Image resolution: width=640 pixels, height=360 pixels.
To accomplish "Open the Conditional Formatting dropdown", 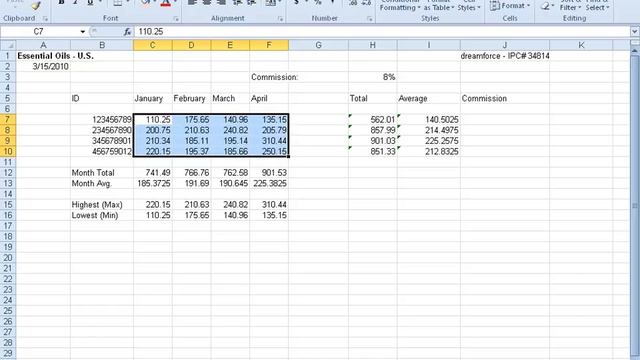I will pos(400,5).
